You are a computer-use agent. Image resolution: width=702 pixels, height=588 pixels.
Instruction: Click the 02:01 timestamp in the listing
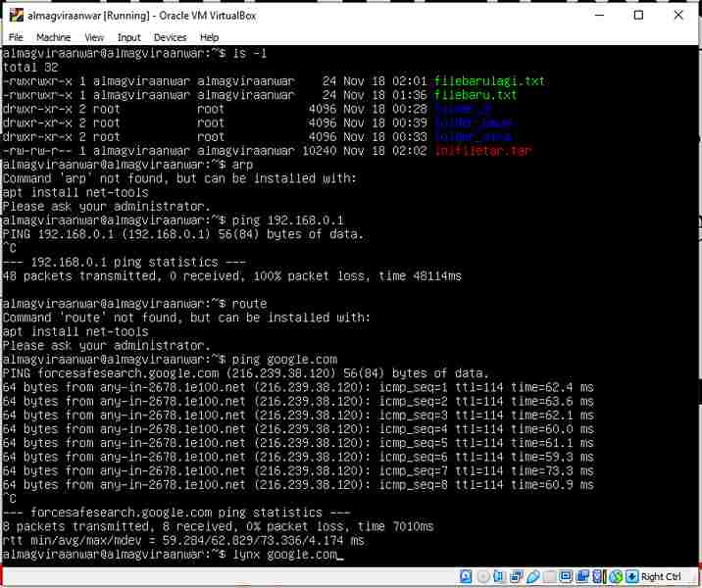click(410, 81)
